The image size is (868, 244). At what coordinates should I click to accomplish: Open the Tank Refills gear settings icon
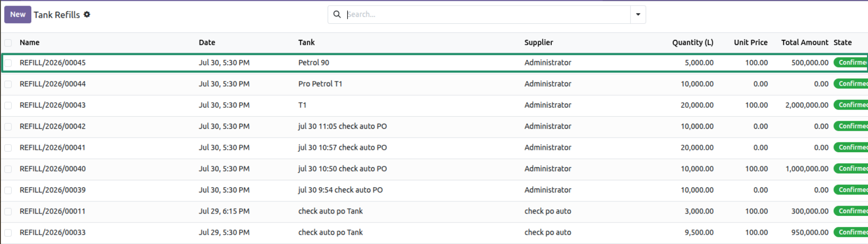[87, 15]
